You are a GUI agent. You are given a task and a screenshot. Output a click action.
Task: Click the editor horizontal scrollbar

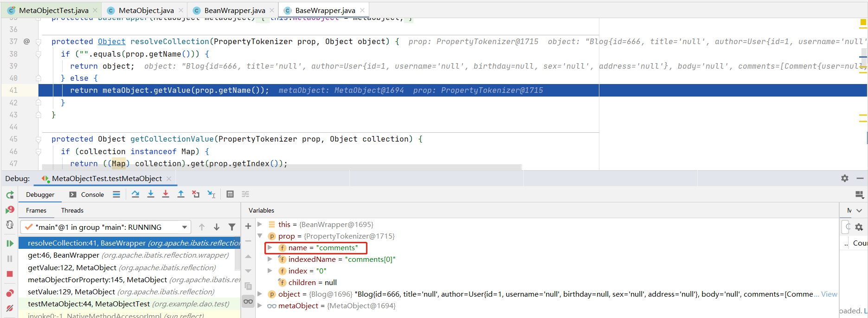(x=282, y=167)
